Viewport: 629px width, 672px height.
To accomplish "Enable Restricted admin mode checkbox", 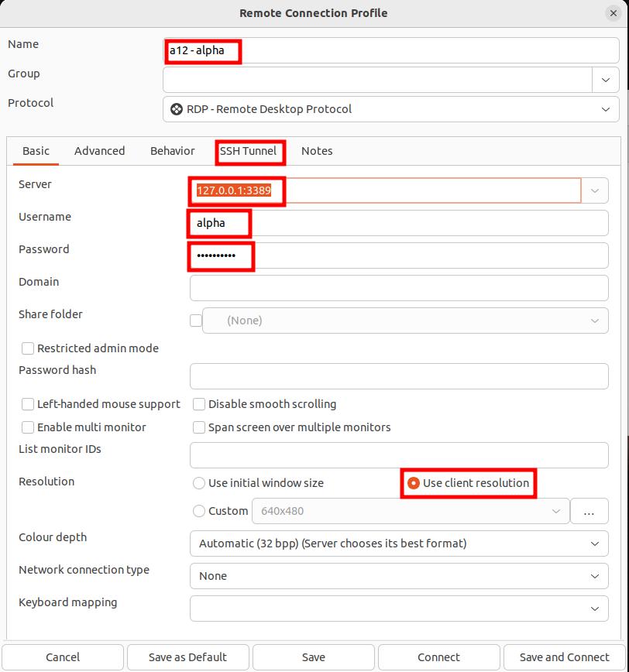I will click(28, 348).
